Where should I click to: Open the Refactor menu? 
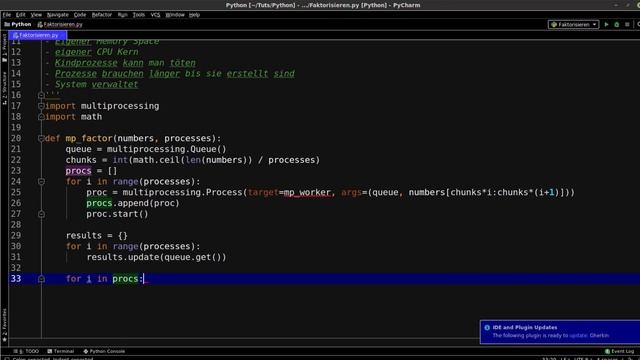[102, 15]
